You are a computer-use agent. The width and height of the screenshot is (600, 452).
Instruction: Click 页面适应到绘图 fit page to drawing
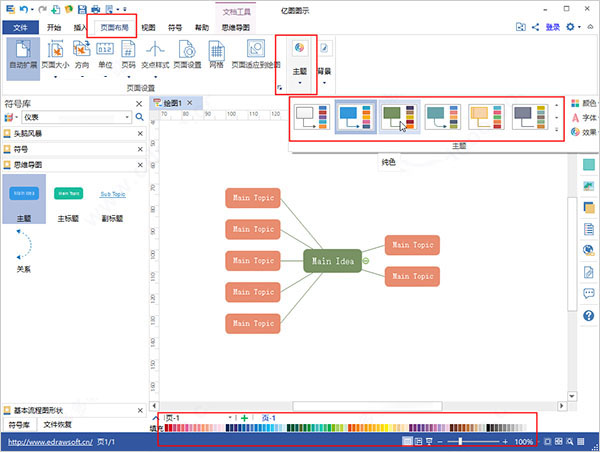pos(256,55)
